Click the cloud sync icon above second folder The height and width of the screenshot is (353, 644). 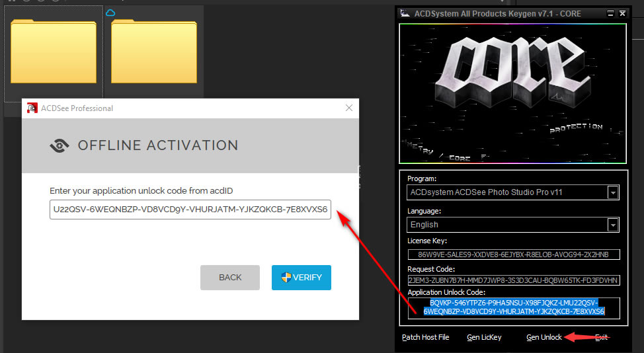pyautogui.click(x=110, y=13)
